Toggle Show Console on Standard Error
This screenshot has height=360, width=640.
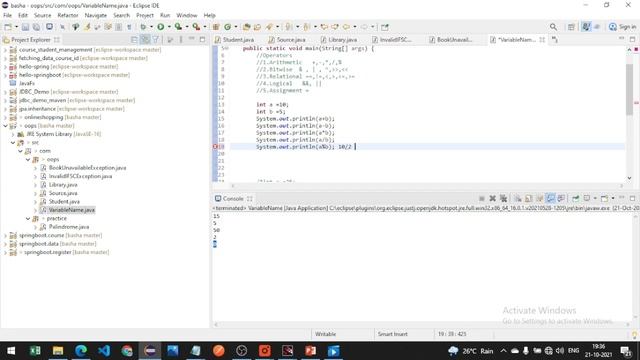point(562,198)
